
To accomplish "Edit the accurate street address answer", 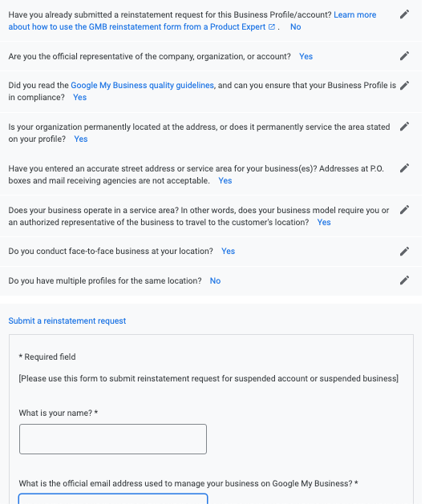I will [404, 168].
